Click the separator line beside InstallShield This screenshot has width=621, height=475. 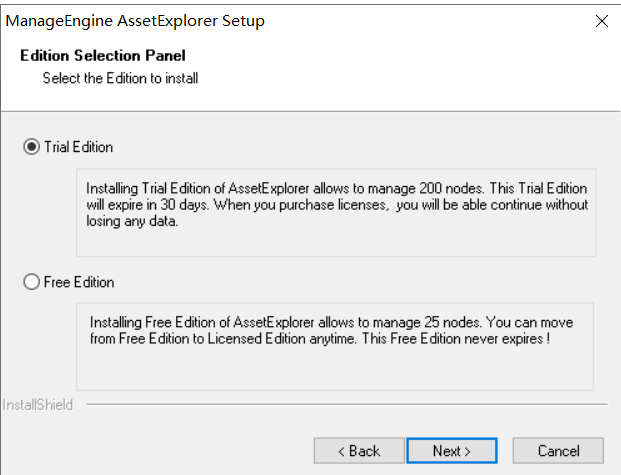click(x=347, y=404)
